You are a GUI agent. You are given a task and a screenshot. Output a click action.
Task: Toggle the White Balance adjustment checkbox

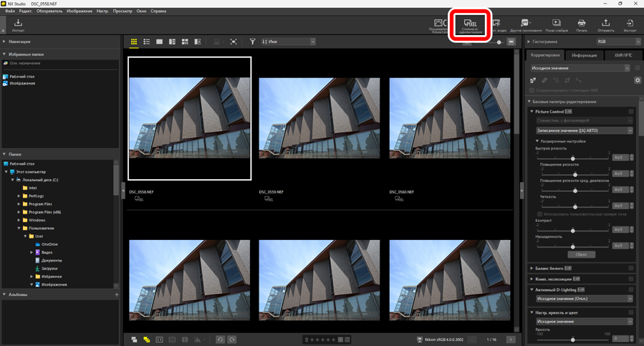point(631,268)
